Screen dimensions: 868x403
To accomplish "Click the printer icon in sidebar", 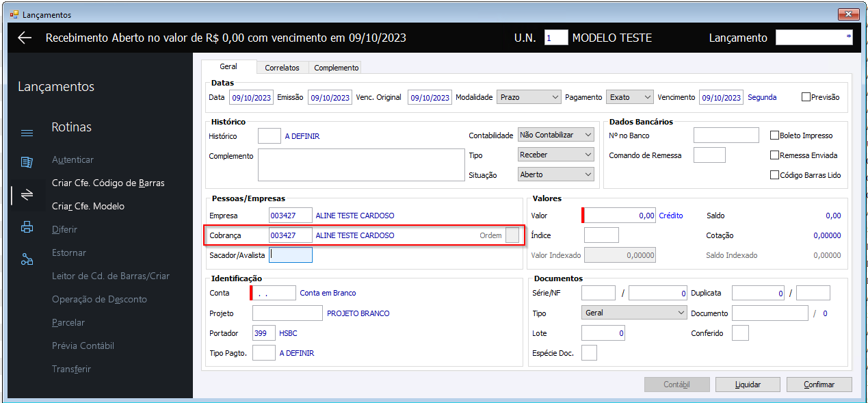I will click(x=27, y=227).
